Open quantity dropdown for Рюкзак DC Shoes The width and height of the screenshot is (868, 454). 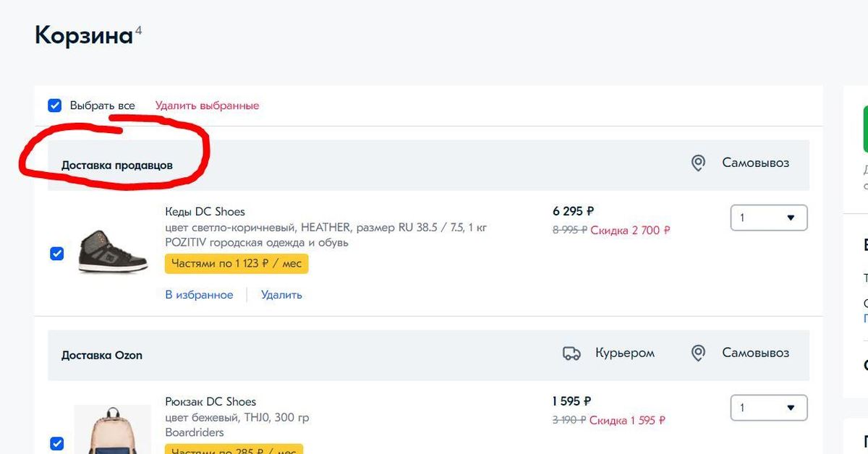tap(769, 408)
